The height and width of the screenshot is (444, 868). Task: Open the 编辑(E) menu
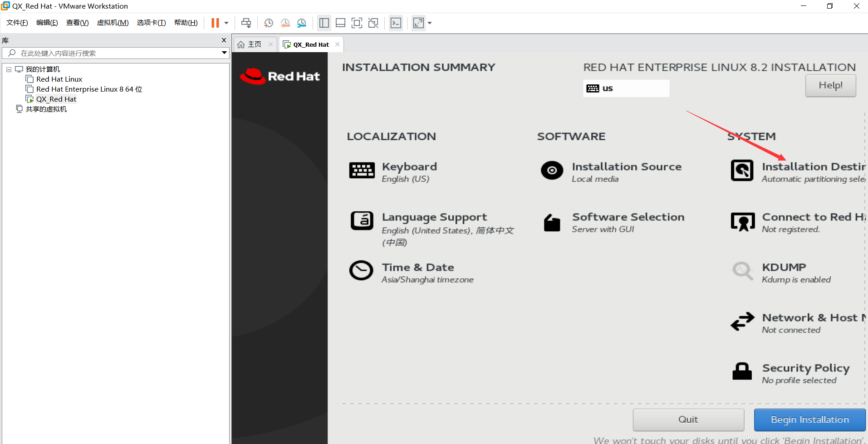[x=47, y=23]
